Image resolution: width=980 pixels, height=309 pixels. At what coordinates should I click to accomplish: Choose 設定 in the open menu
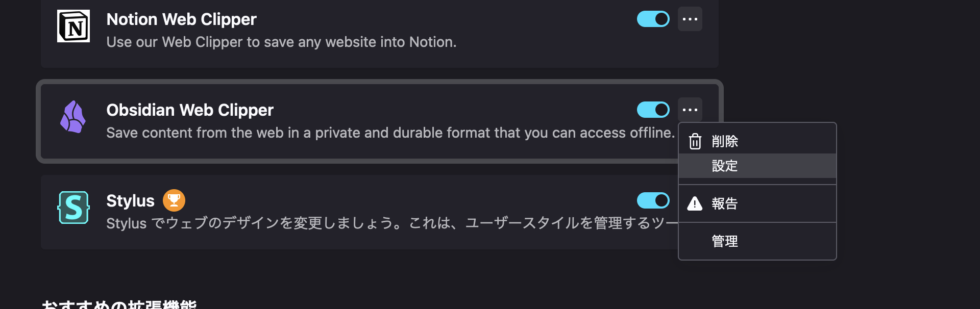[x=725, y=166]
